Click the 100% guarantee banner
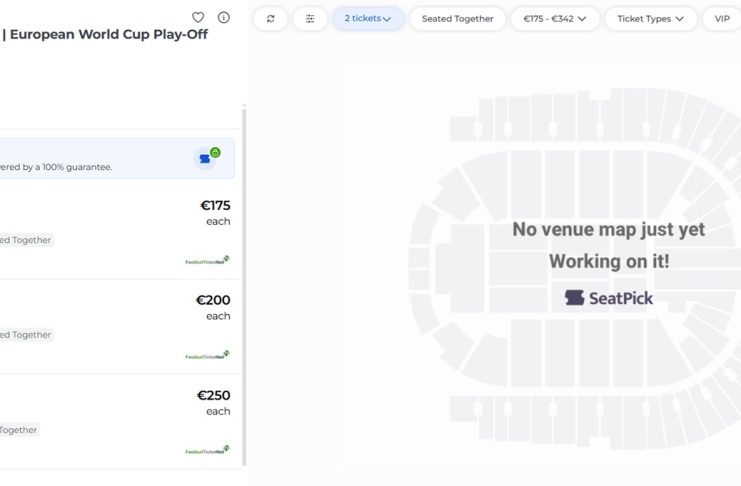Image resolution: width=741 pixels, height=486 pixels. (100, 159)
